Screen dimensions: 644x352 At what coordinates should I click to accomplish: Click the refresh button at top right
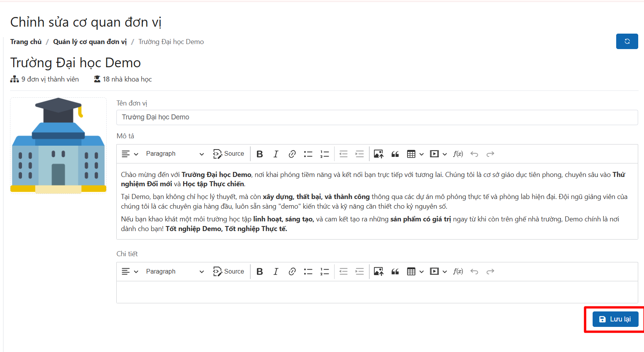pos(627,41)
